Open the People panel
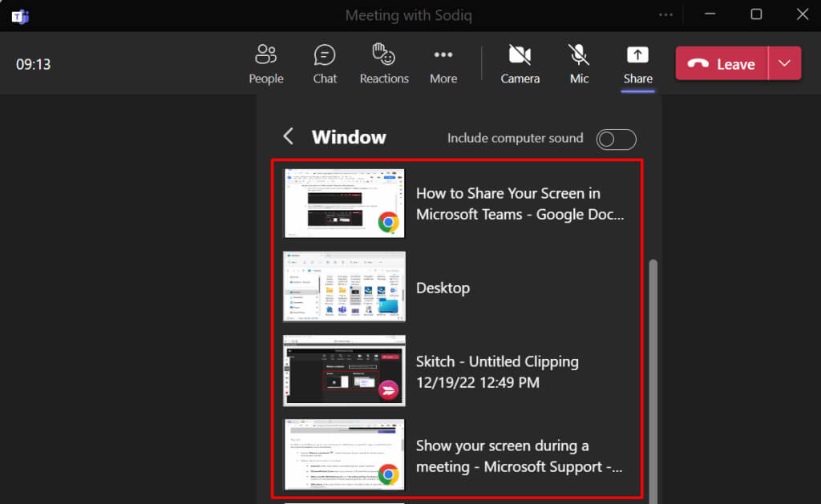Screen dimensions: 821x504 coord(266,64)
